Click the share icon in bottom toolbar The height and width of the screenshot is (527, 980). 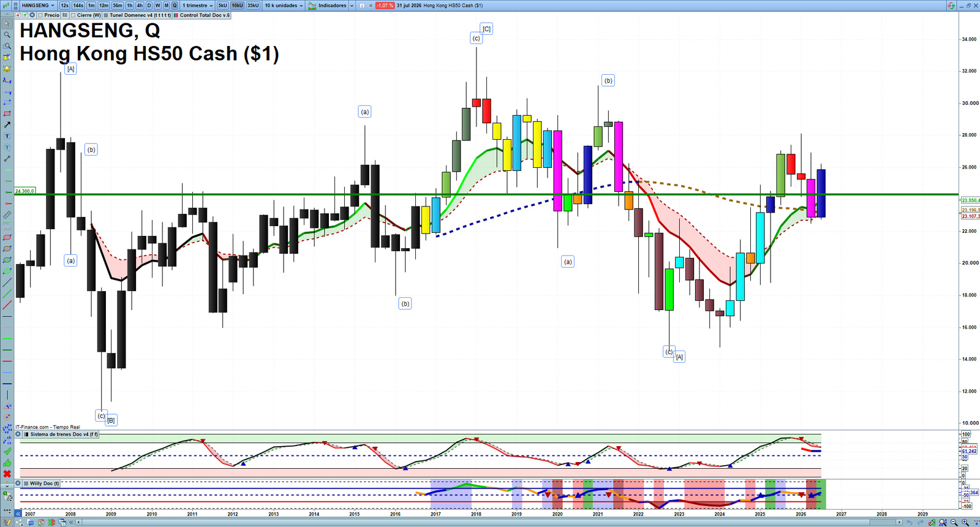click(x=21, y=523)
